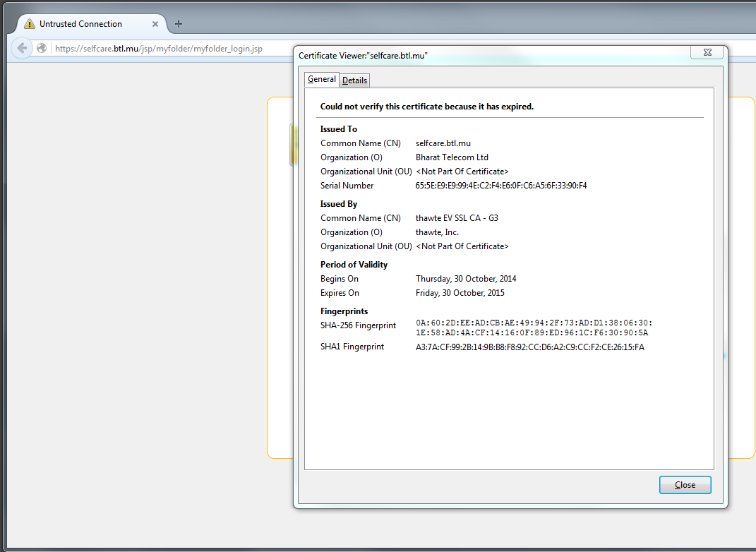Open a new tab with plus button

coord(179,23)
